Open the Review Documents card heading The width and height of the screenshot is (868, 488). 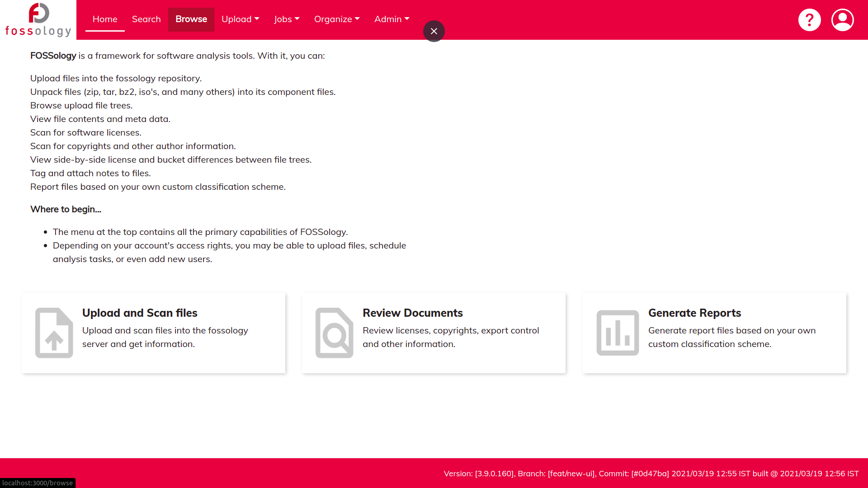(413, 313)
